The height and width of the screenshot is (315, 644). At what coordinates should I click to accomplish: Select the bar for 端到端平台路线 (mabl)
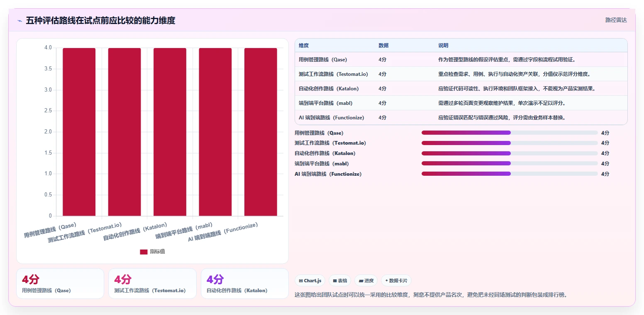pos(215,132)
